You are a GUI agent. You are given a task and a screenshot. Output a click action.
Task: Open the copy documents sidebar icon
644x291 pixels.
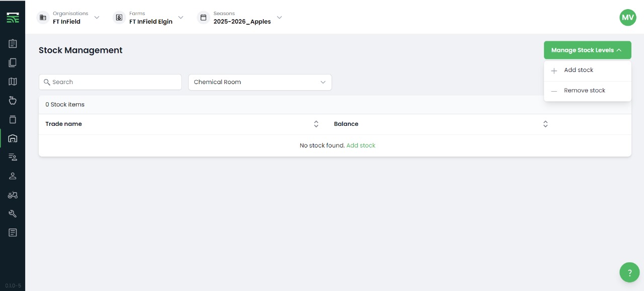point(13,62)
